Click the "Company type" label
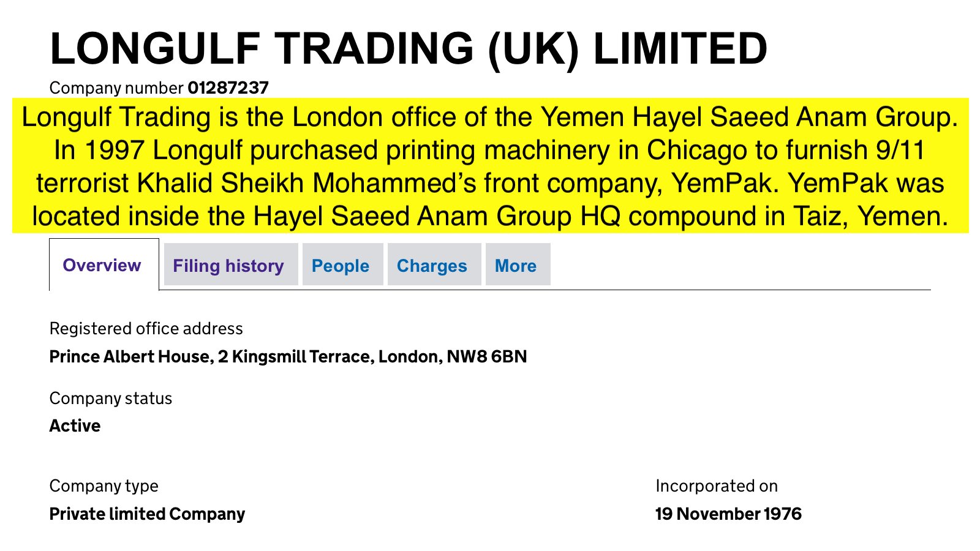Viewport: 980px width, 551px height. coord(104,486)
